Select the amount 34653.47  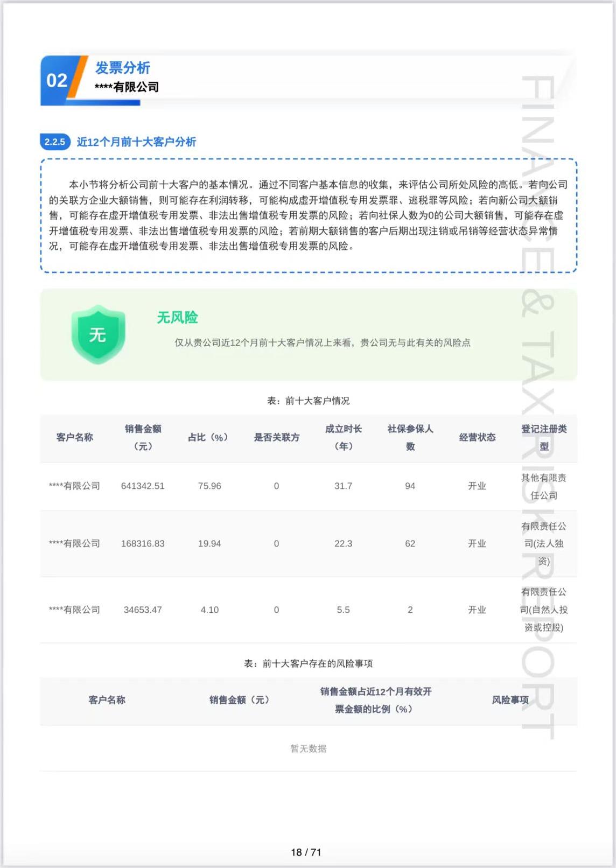point(143,610)
